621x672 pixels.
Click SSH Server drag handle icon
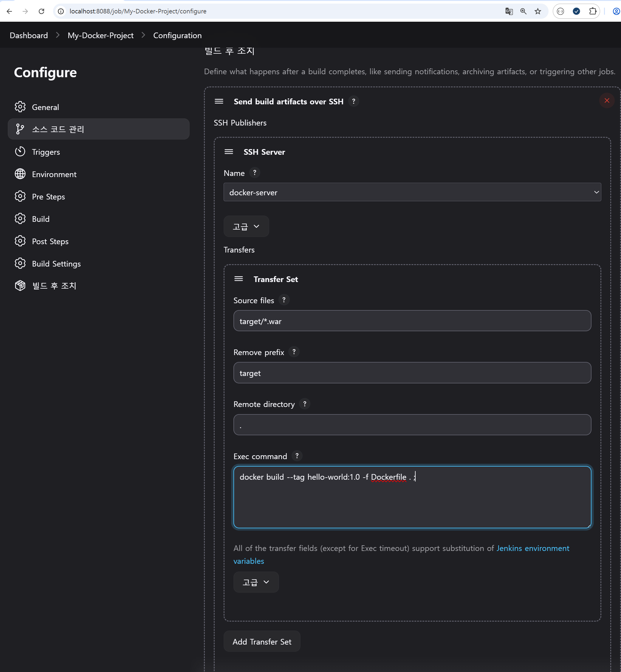(x=229, y=152)
